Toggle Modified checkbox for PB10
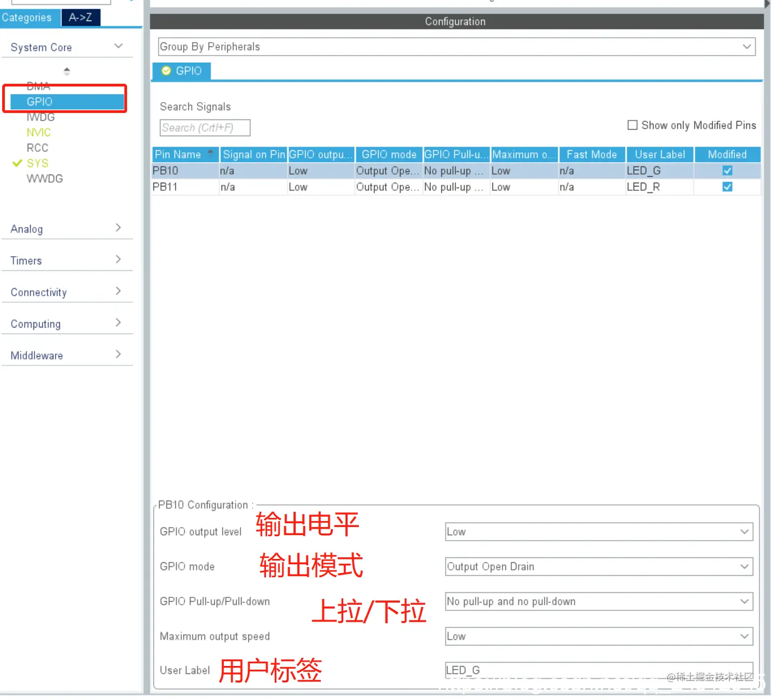 727,171
